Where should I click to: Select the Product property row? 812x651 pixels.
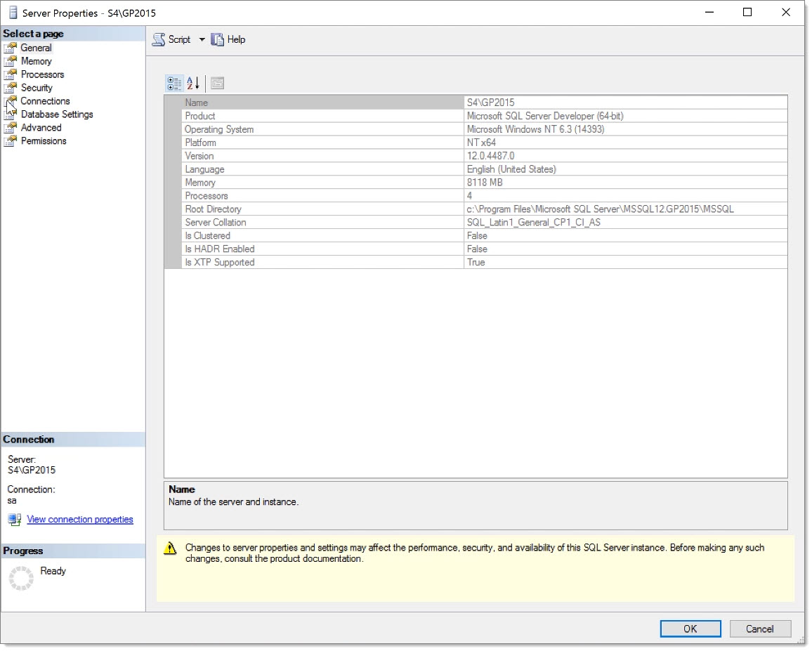click(476, 116)
